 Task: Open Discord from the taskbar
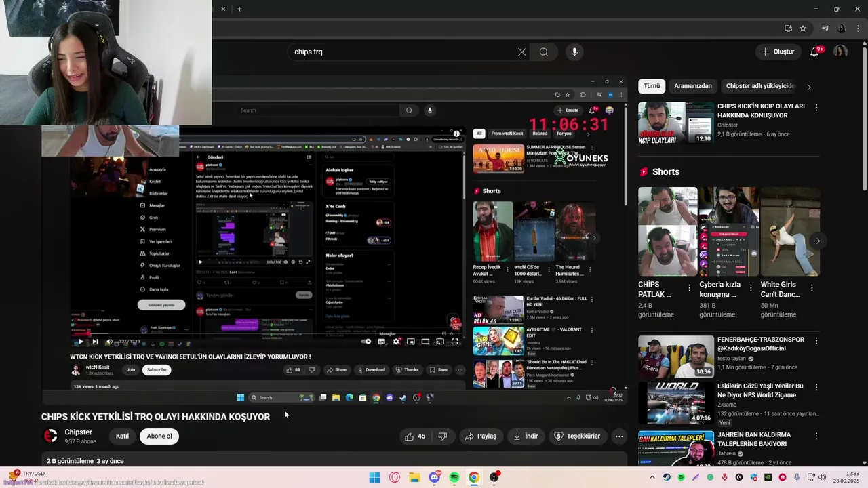click(x=435, y=477)
